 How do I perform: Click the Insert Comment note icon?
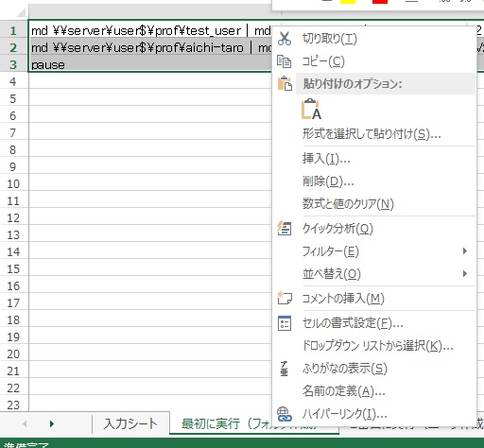point(285,298)
